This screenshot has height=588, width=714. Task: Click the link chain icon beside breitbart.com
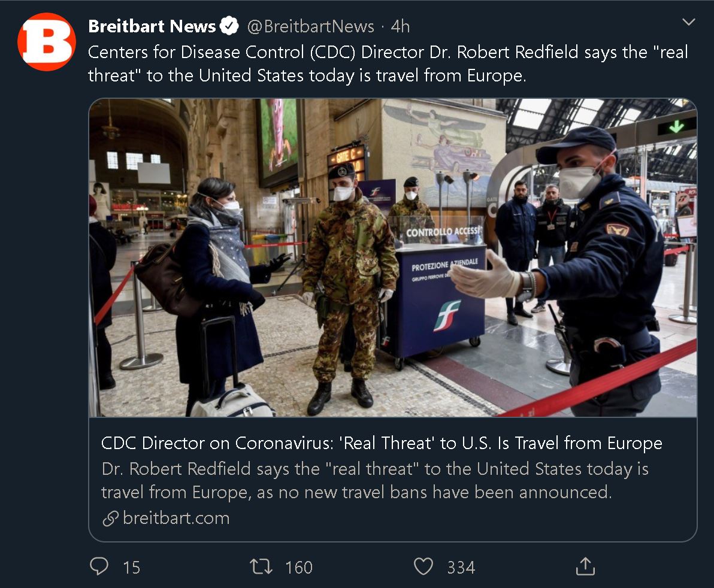[x=111, y=519]
